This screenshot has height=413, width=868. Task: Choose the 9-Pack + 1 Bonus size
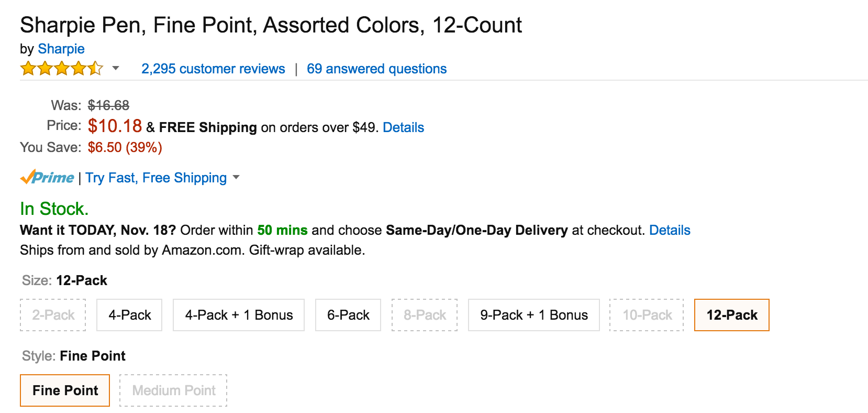click(x=534, y=315)
